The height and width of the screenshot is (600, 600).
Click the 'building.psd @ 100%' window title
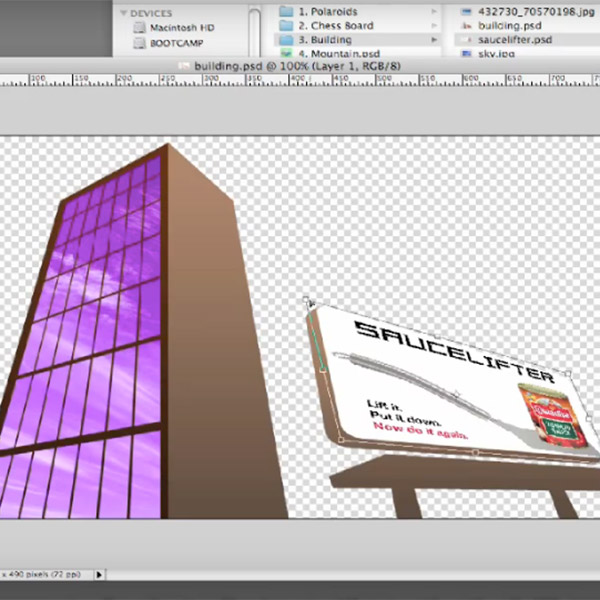pos(297,66)
